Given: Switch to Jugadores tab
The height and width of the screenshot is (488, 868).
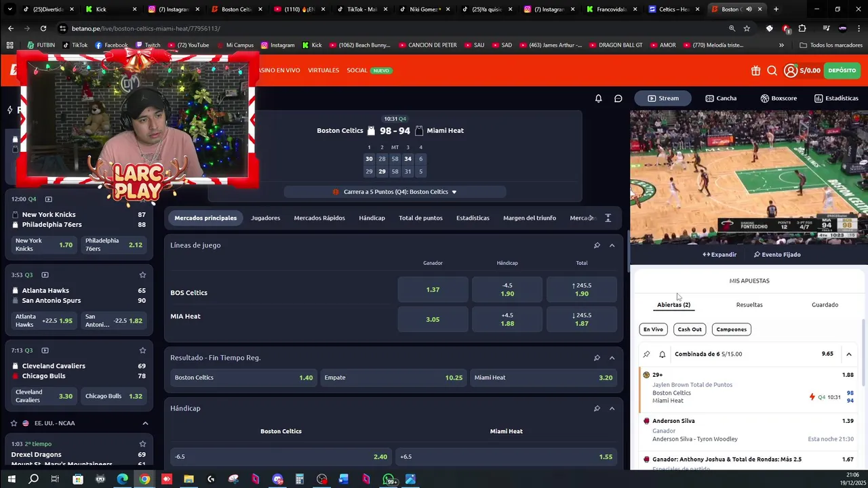Looking at the screenshot, I should (265, 218).
